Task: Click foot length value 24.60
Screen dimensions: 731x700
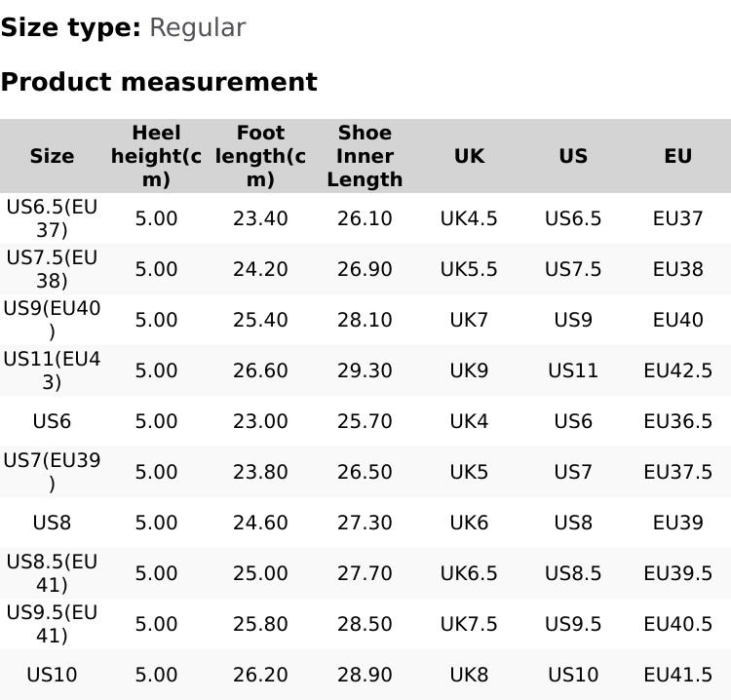Action: pyautogui.click(x=260, y=523)
